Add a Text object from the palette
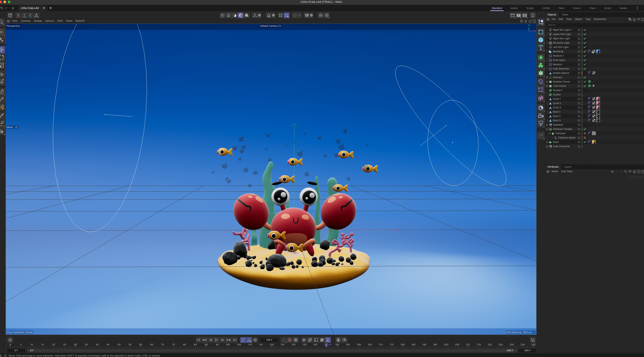The image size is (644, 357). pyautogui.click(x=541, y=48)
